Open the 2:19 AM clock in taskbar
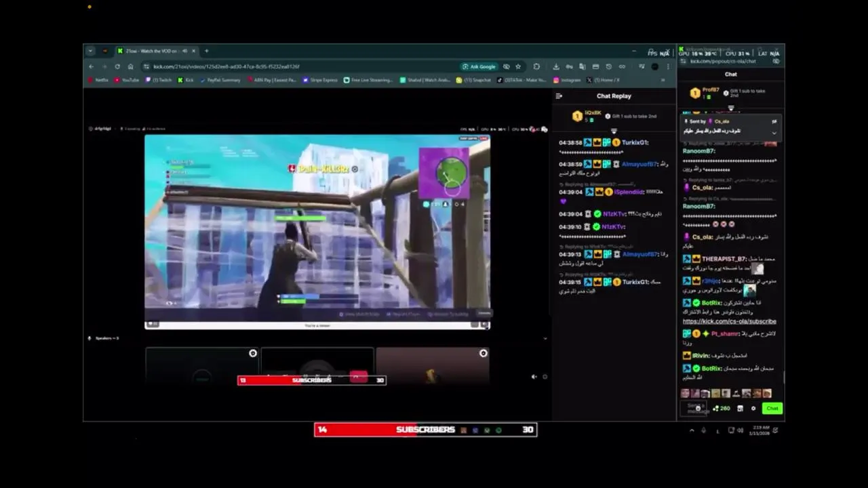This screenshot has width=868, height=488. pyautogui.click(x=759, y=430)
